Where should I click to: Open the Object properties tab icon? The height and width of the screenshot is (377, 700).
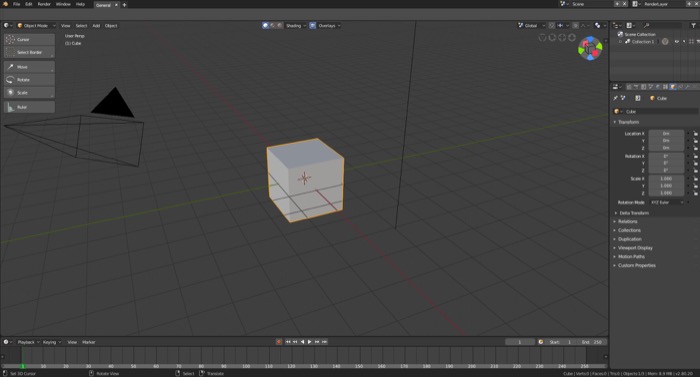[x=673, y=87]
